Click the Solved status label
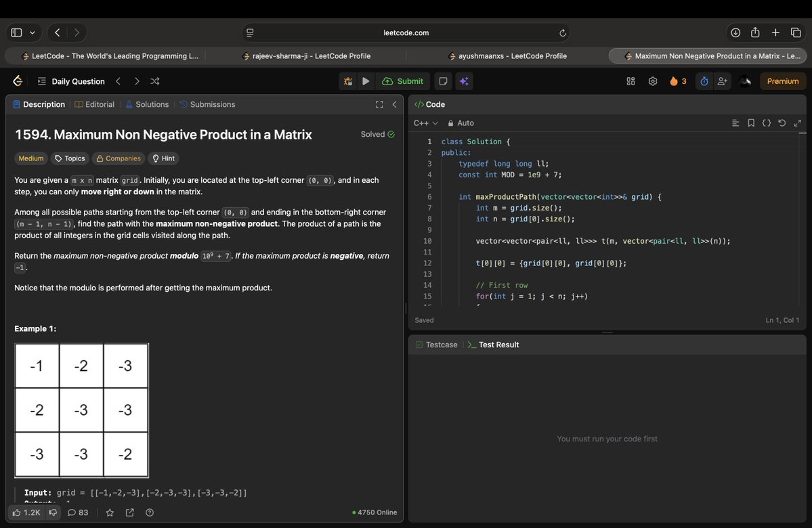812x528 pixels. (x=377, y=135)
